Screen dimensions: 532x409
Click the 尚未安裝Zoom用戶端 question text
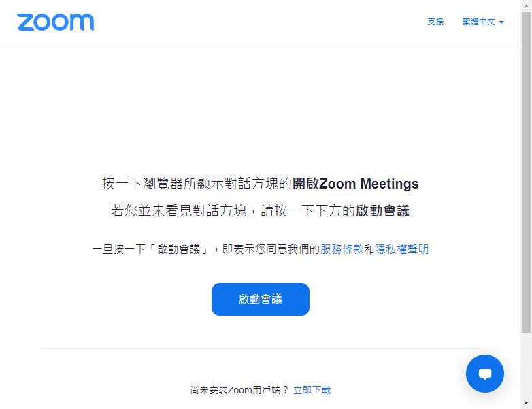click(x=239, y=390)
